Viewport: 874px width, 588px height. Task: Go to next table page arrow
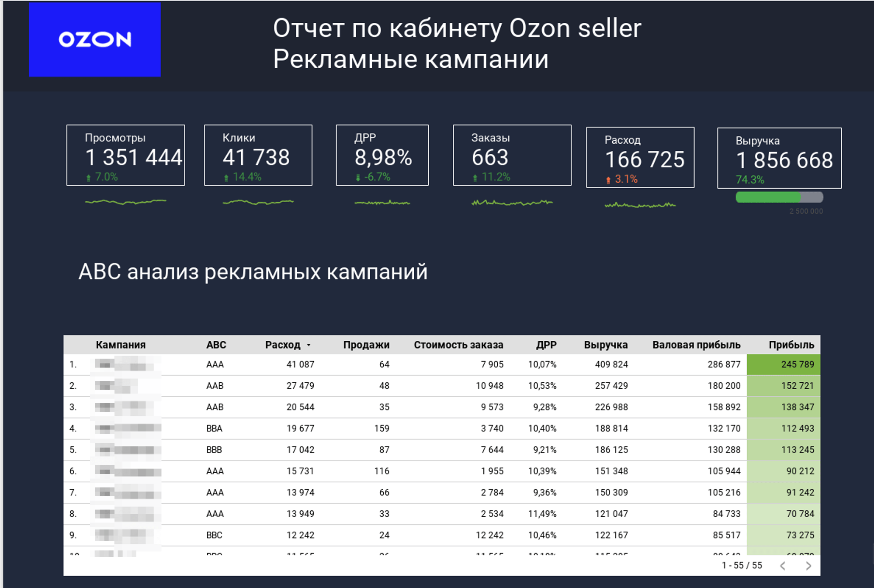point(808,566)
